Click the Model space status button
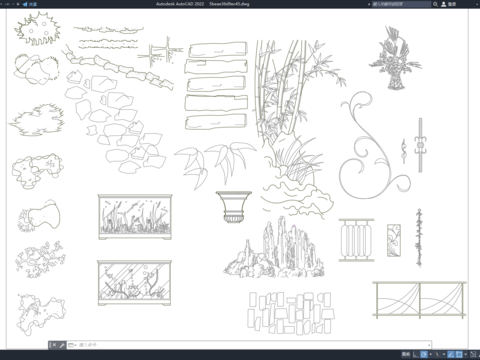This screenshot has height=360, width=480. (x=406, y=354)
